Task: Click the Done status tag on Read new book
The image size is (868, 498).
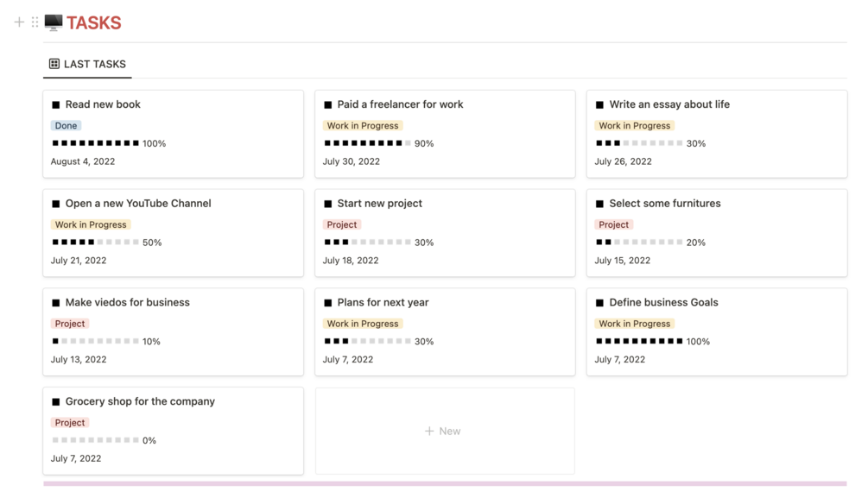Action: [x=66, y=126]
